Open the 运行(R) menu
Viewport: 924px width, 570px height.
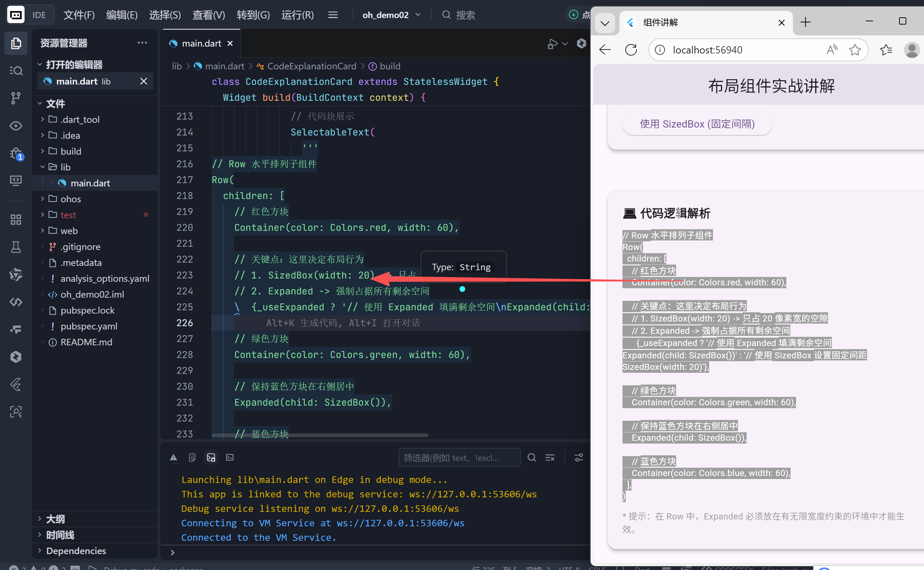(297, 15)
